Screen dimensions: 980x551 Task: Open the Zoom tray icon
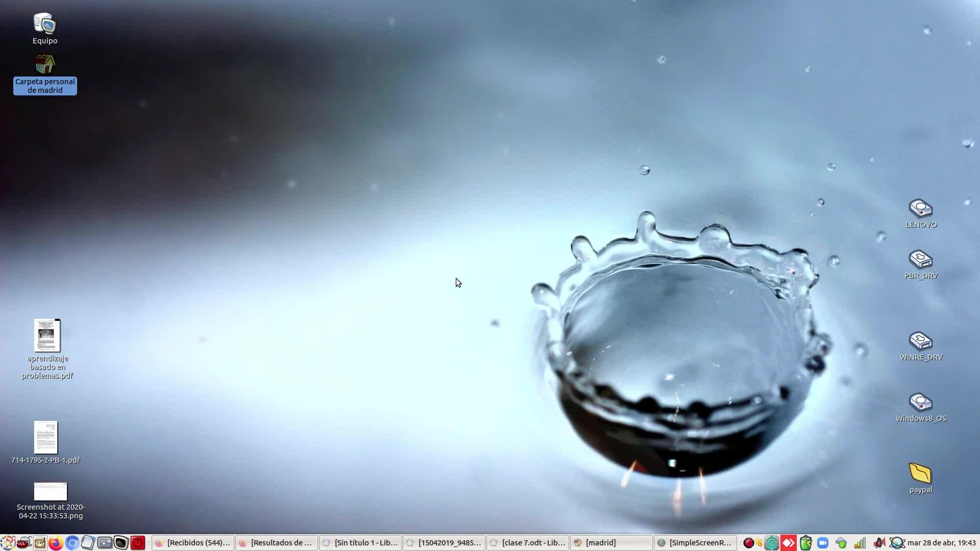823,543
